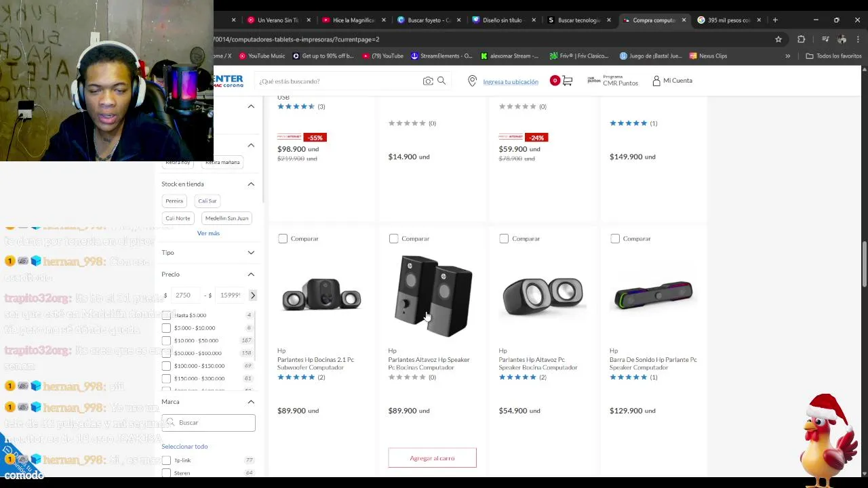The height and width of the screenshot is (488, 868).
Task: Click the page vertical scrollbar thumb
Action: [864, 264]
